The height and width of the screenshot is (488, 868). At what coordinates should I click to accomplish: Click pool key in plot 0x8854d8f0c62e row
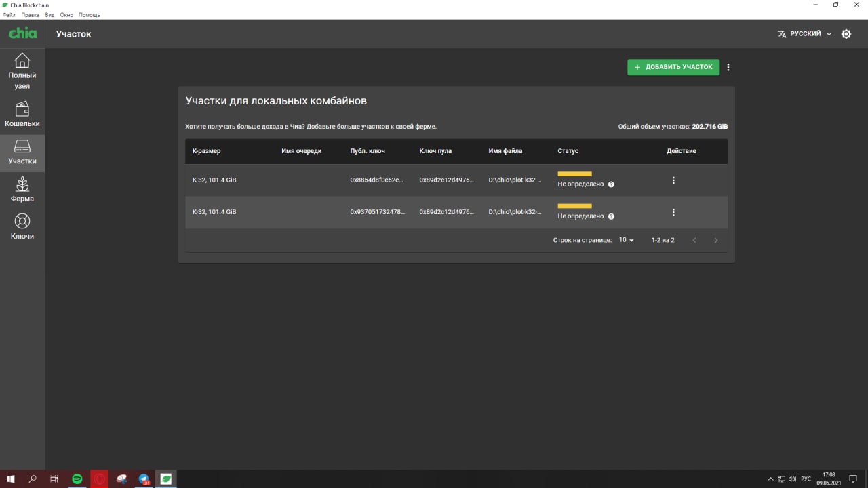[446, 180]
